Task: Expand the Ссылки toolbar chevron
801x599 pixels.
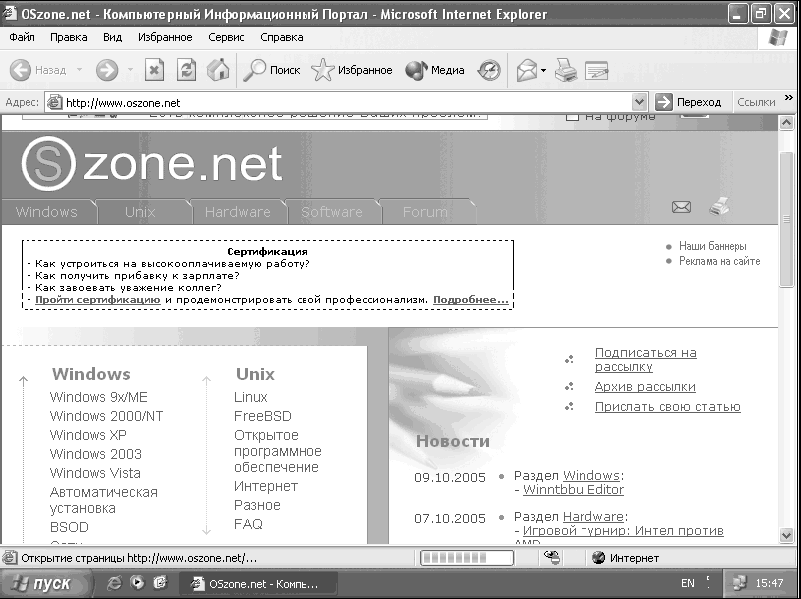Action: [789, 98]
